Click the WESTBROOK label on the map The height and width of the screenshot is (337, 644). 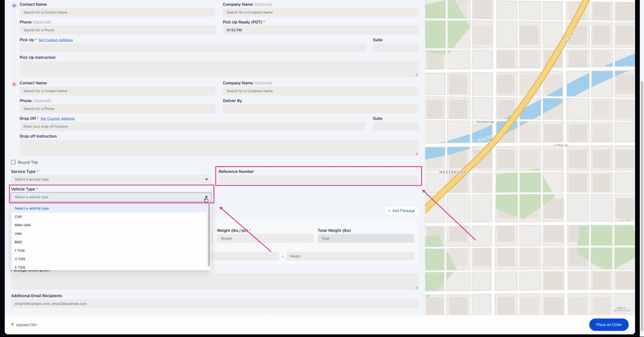point(452,172)
